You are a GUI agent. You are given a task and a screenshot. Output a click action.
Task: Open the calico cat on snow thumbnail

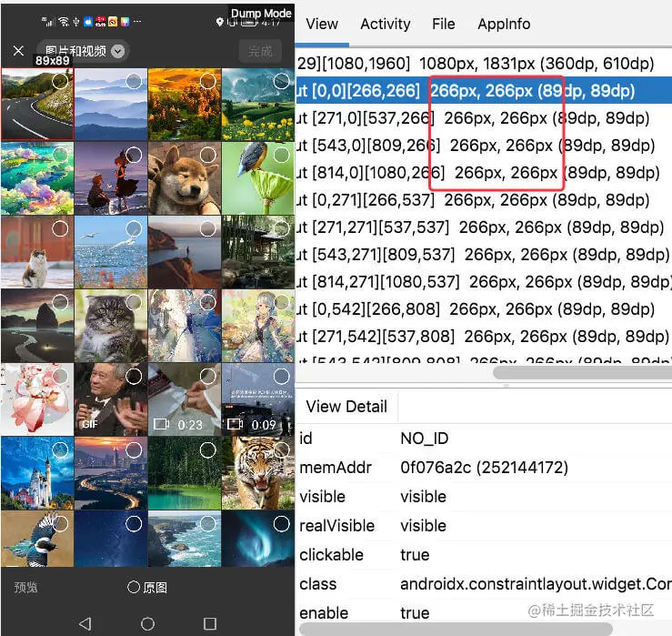pos(37,252)
